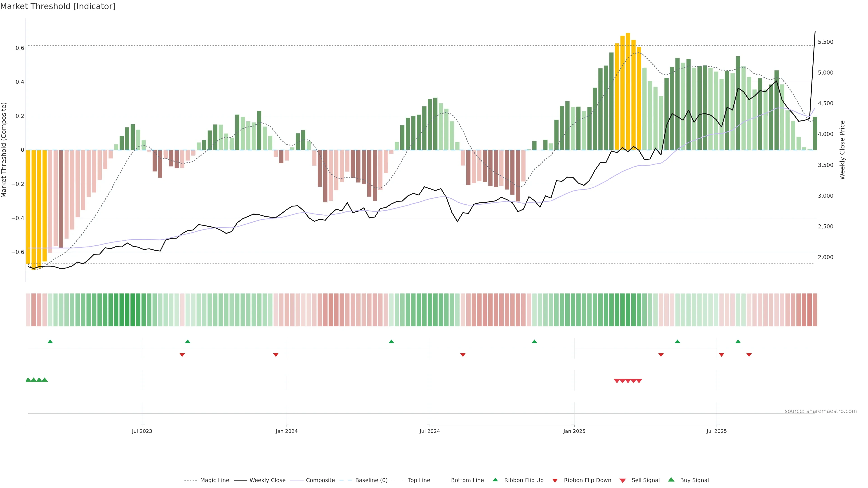Click Ribbon Flip Down legend triangle icon

(555, 481)
